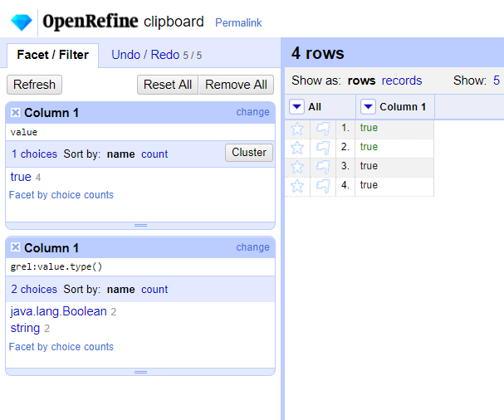Show data as rows
The image size is (504, 420).
coord(361,81)
